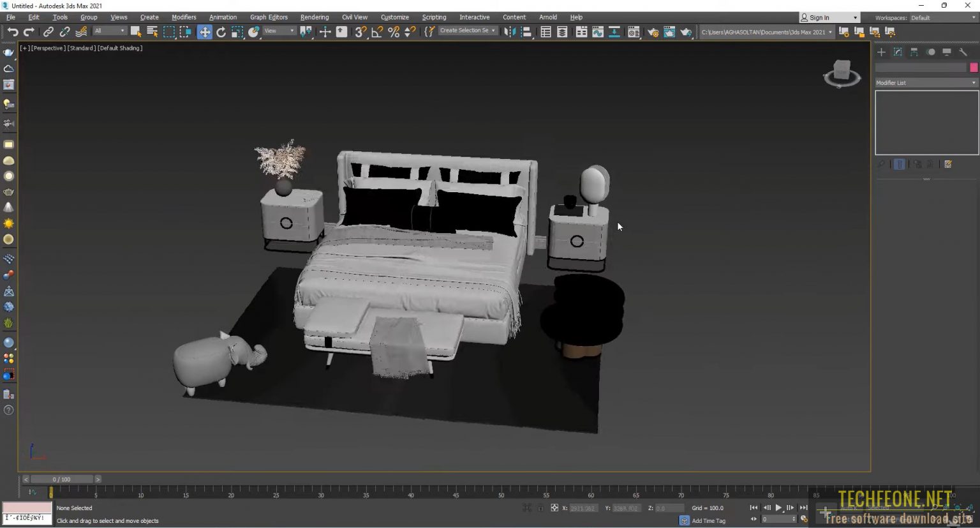Choose the Select Object tool
Viewport: 980px width, 528px height.
135,32
